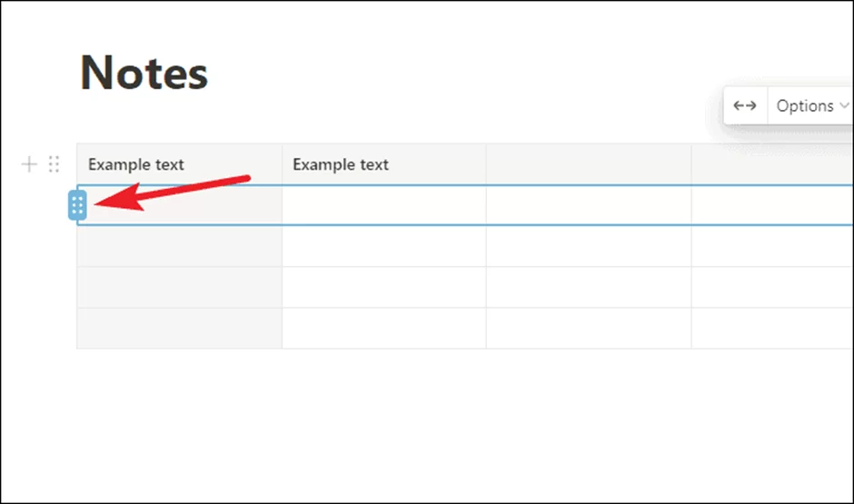Click first cell of the highlighted row
854x504 pixels.
[x=179, y=205]
